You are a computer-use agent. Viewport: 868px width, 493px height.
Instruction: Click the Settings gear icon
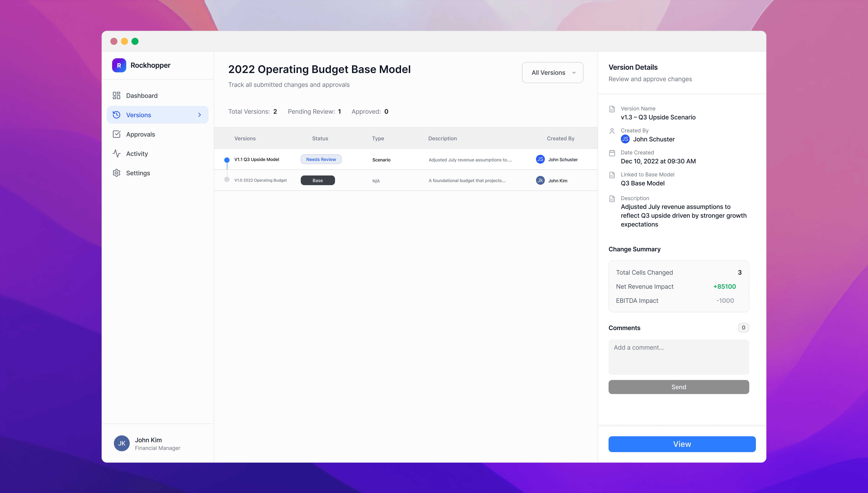117,173
